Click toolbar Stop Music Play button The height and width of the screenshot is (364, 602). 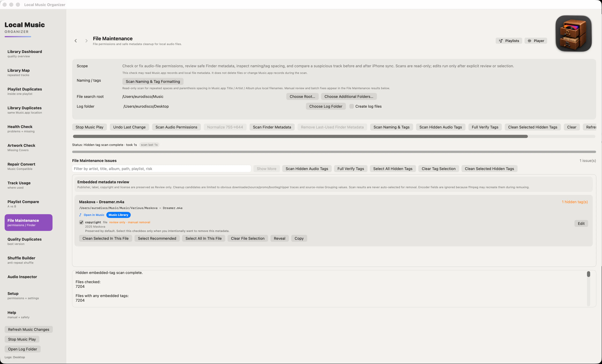[x=89, y=127]
